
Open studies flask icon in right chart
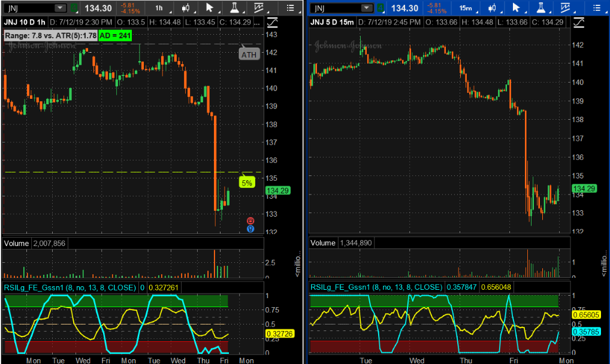[x=542, y=8]
